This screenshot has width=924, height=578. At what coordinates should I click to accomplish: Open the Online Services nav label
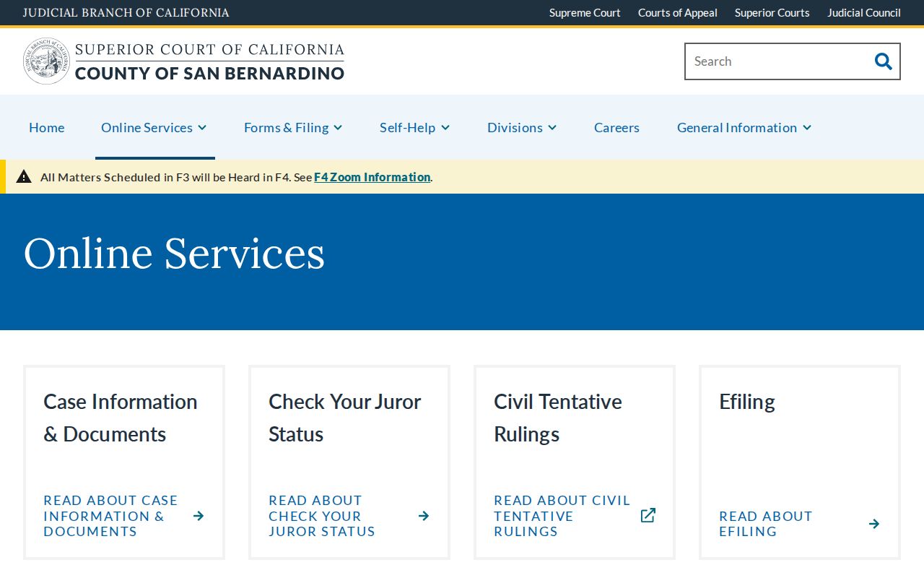click(147, 128)
